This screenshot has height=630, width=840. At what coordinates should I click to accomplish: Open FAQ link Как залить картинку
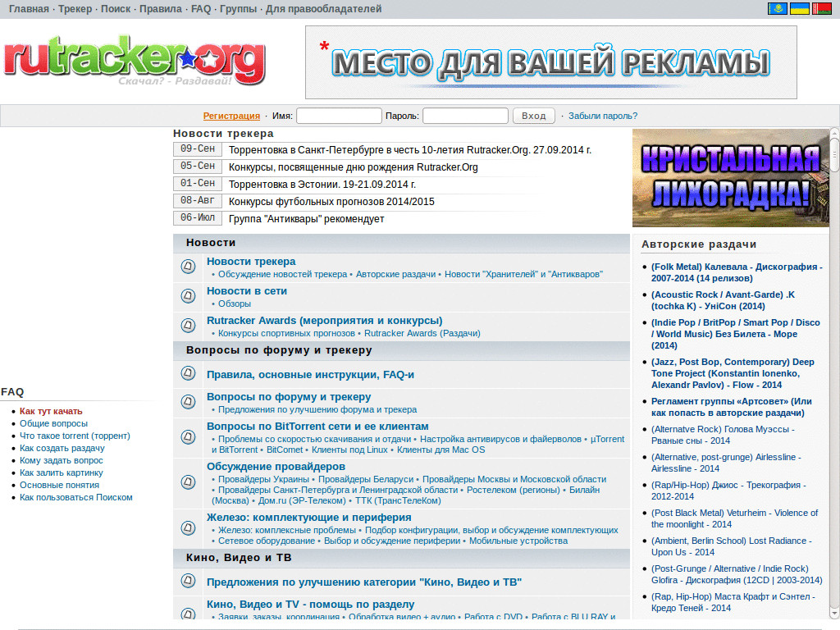(x=61, y=472)
